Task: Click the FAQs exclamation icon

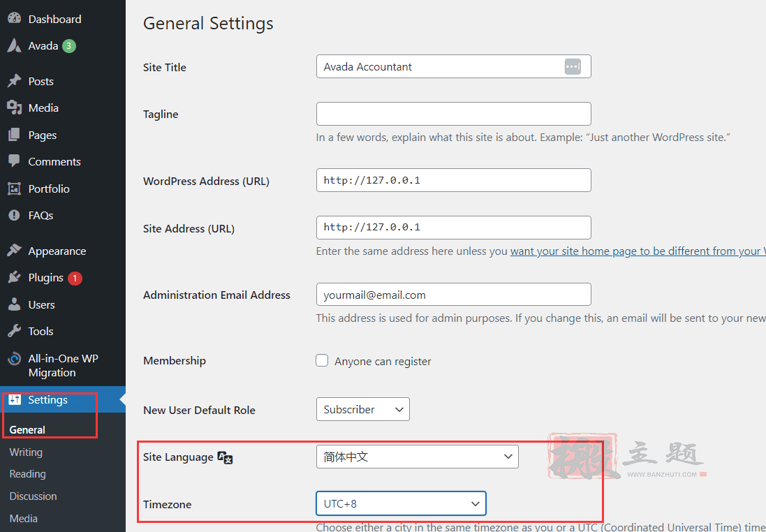Action: (x=15, y=215)
